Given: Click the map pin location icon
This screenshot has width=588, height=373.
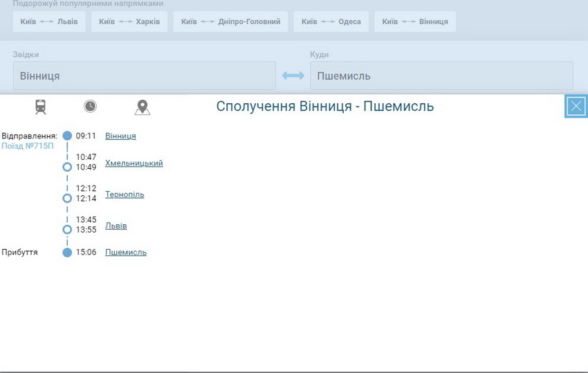Looking at the screenshot, I should [143, 107].
